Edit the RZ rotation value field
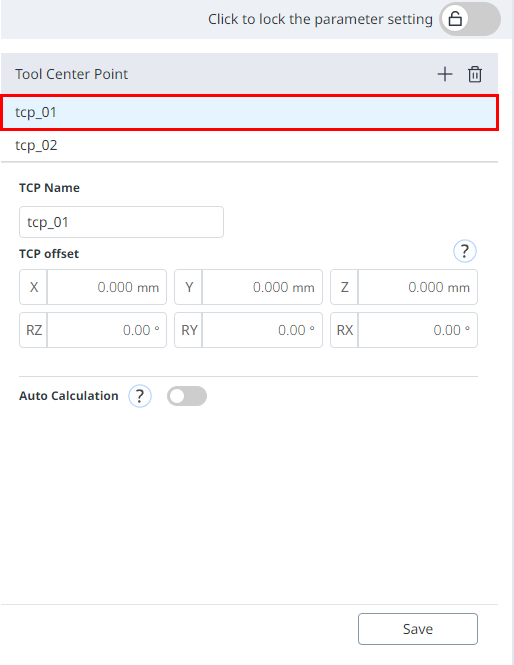This screenshot has width=514, height=665. [x=107, y=330]
